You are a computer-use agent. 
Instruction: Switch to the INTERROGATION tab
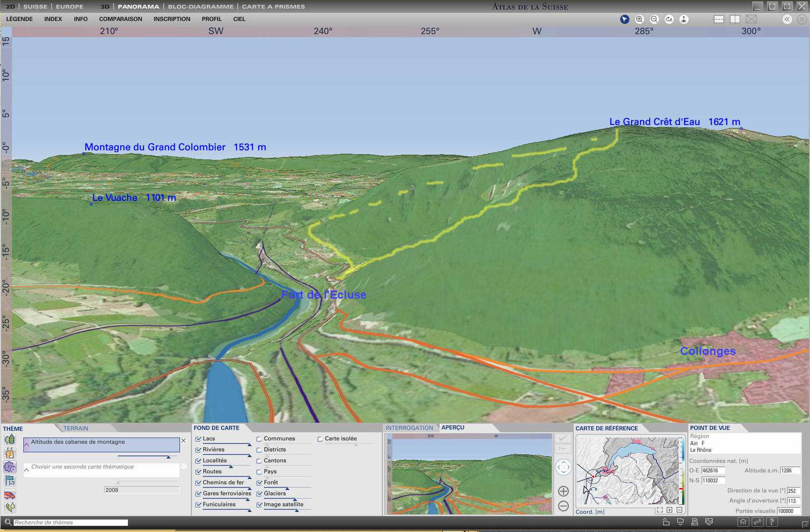point(409,428)
